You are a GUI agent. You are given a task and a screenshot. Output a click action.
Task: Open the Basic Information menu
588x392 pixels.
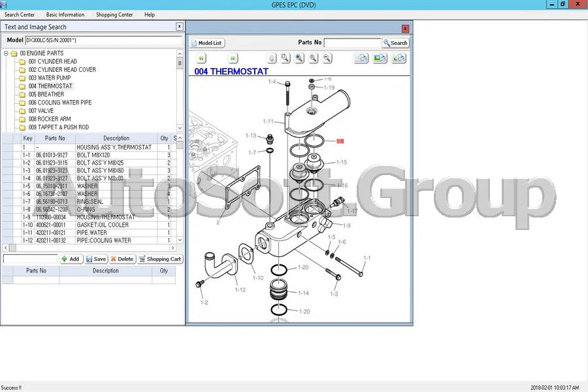[65, 14]
